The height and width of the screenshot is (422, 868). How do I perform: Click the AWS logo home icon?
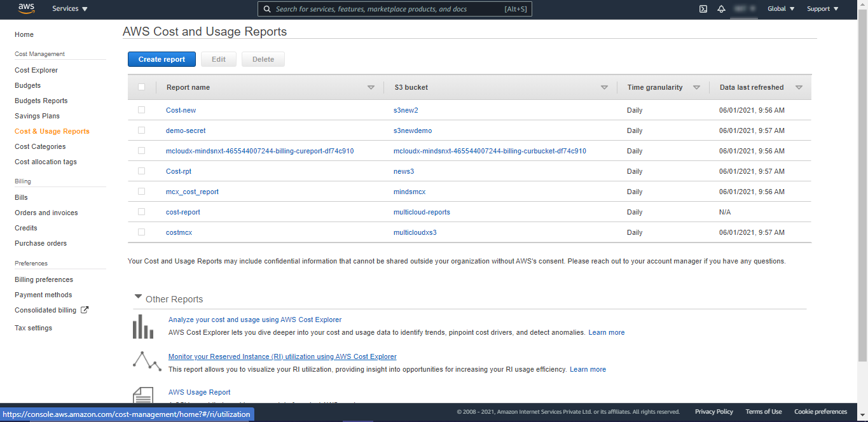point(26,9)
